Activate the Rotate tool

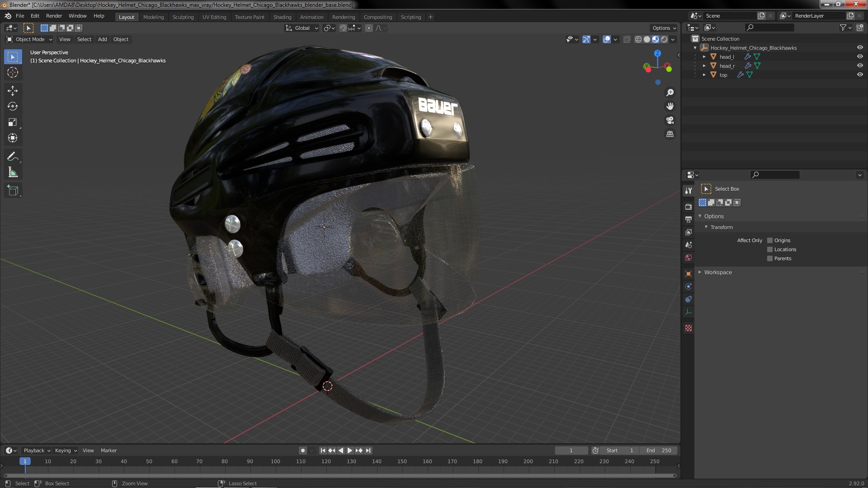pos(13,107)
